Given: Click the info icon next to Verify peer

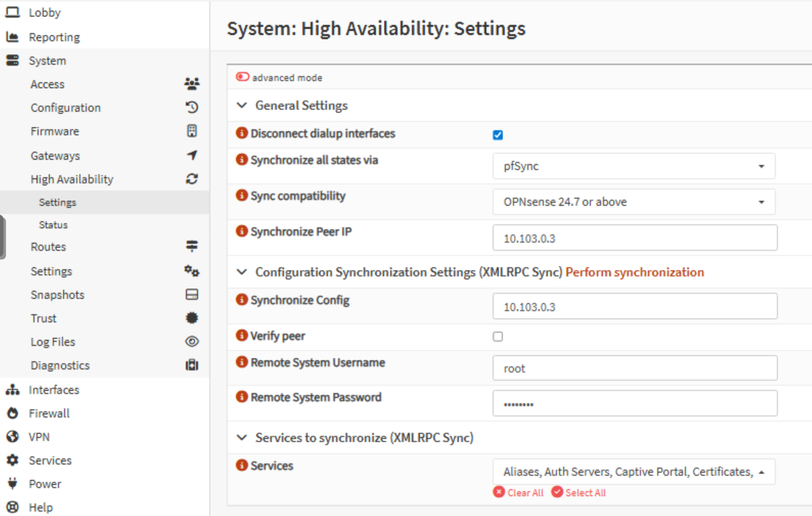Looking at the screenshot, I should 241,335.
